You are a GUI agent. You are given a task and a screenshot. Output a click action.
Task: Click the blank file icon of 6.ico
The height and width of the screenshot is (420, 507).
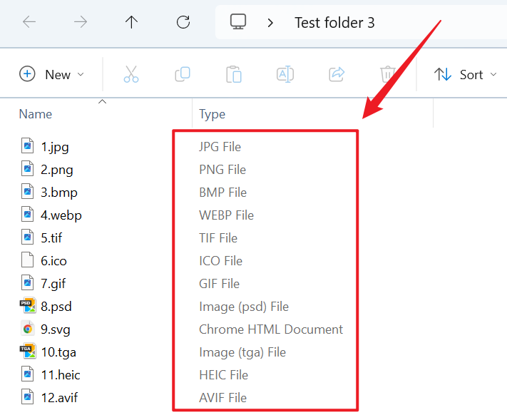[x=28, y=260]
